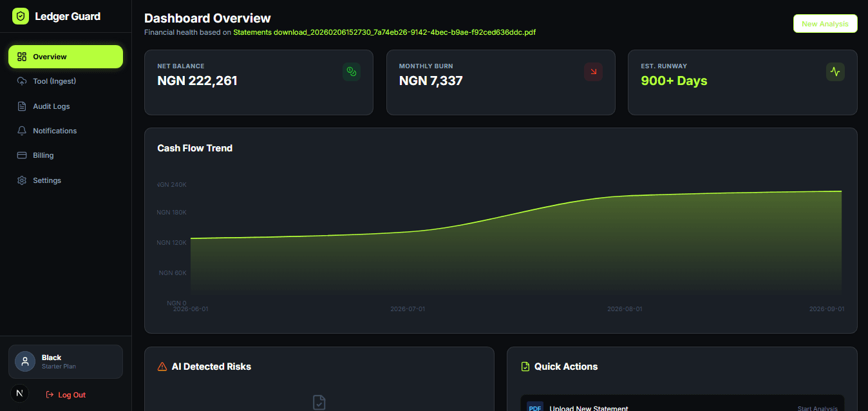This screenshot has width=868, height=411.
Task: Click the Tool (Ingest) cloud upload icon
Action: point(22,81)
